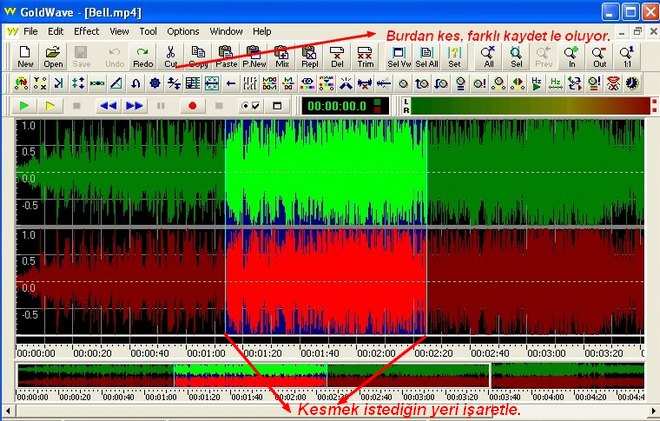The width and height of the screenshot is (660, 421).
Task: Click the Redo toolbar icon
Action: click(143, 57)
